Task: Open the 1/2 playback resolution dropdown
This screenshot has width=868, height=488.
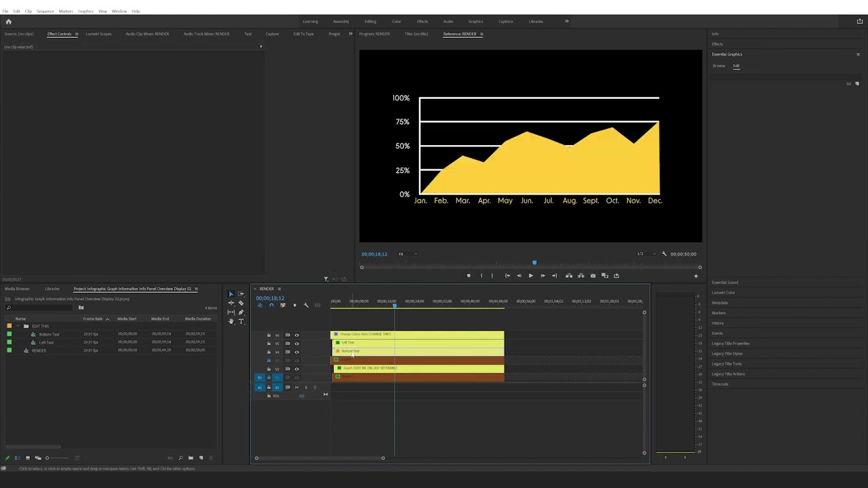Action: [648, 254]
